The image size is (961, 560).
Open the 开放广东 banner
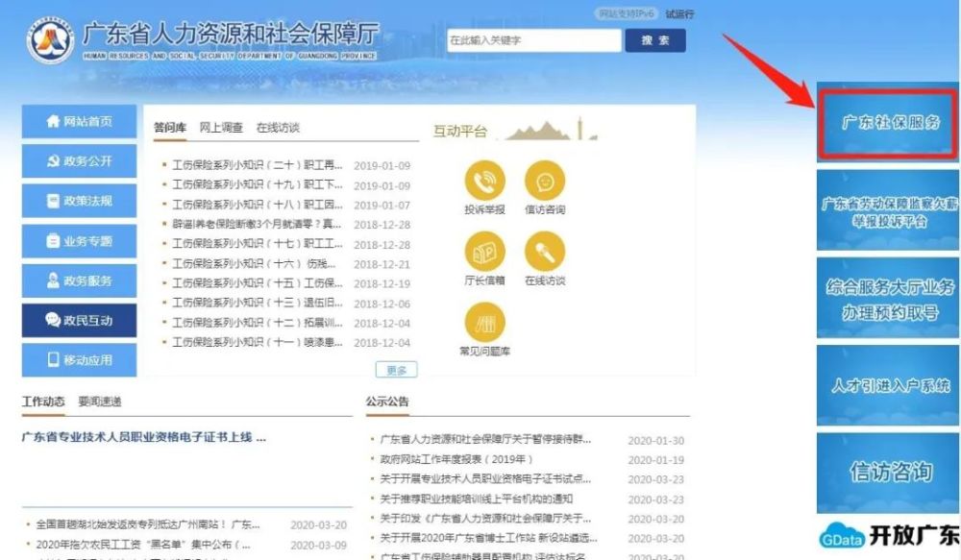(x=889, y=535)
